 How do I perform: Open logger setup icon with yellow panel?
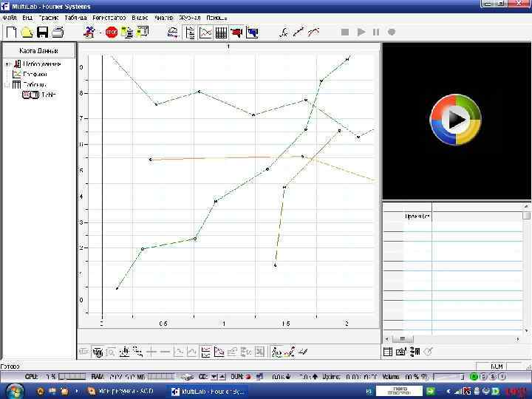pyautogui.click(x=142, y=33)
